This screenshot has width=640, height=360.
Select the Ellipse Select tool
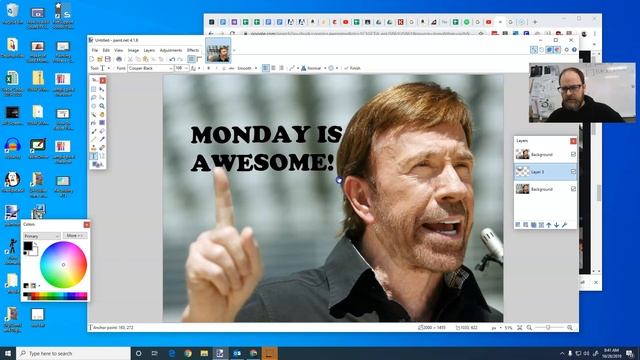pyautogui.click(x=93, y=106)
